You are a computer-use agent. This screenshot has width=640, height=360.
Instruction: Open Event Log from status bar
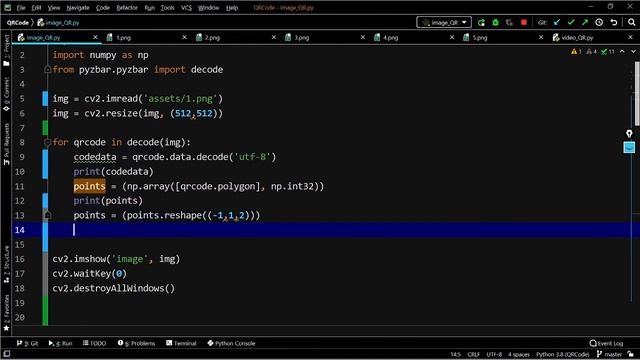coord(606,343)
